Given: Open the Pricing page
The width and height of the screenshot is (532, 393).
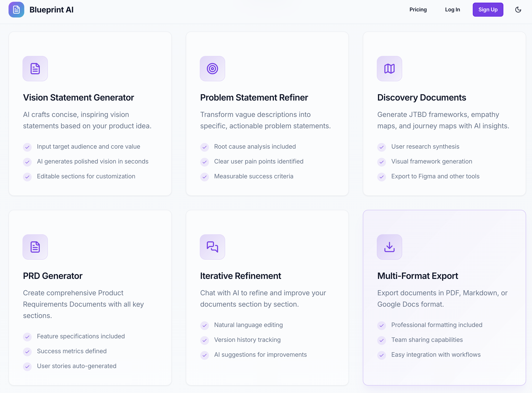Looking at the screenshot, I should point(418,10).
